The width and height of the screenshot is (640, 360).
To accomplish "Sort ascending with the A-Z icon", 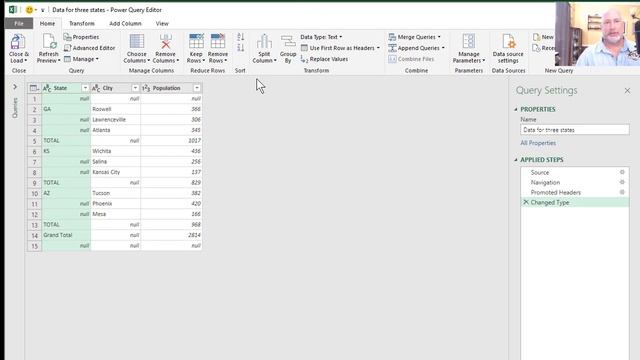I will click(x=240, y=37).
